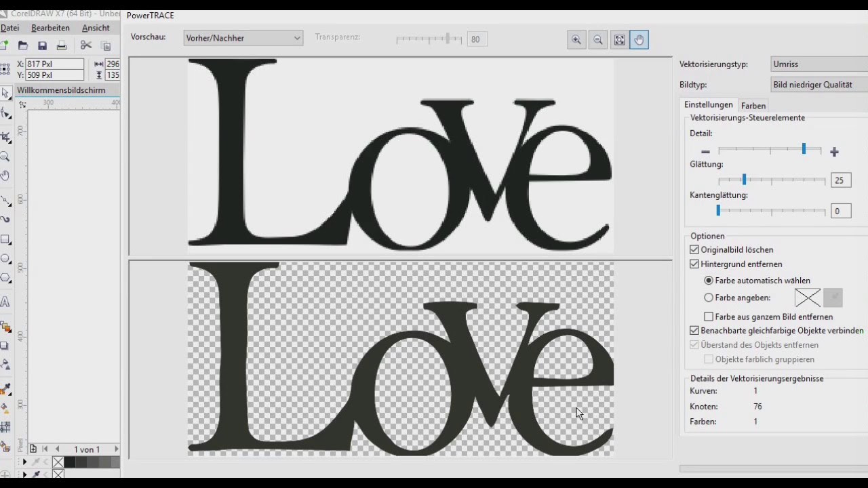Switch to the Einstellungen tab
This screenshot has height=488, width=868.
point(708,104)
